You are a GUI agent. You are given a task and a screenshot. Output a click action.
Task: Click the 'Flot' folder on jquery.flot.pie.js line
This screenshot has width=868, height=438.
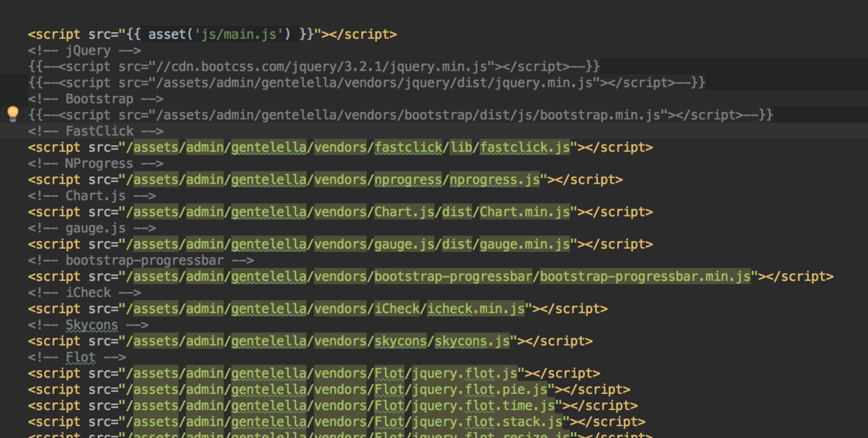[x=388, y=389]
